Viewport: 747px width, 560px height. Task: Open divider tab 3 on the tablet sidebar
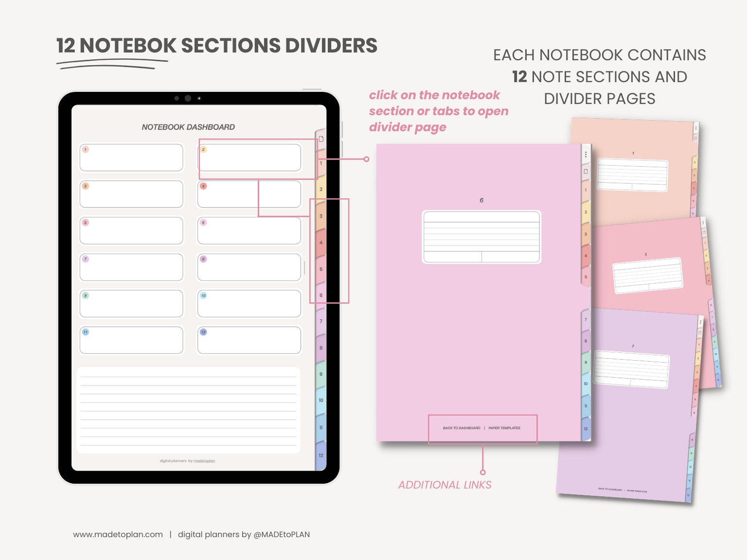pyautogui.click(x=321, y=216)
